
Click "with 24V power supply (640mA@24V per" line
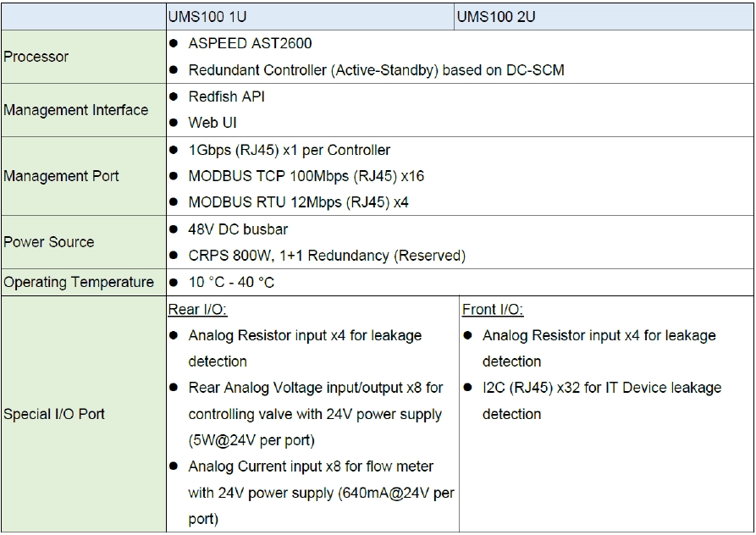pyautogui.click(x=321, y=493)
